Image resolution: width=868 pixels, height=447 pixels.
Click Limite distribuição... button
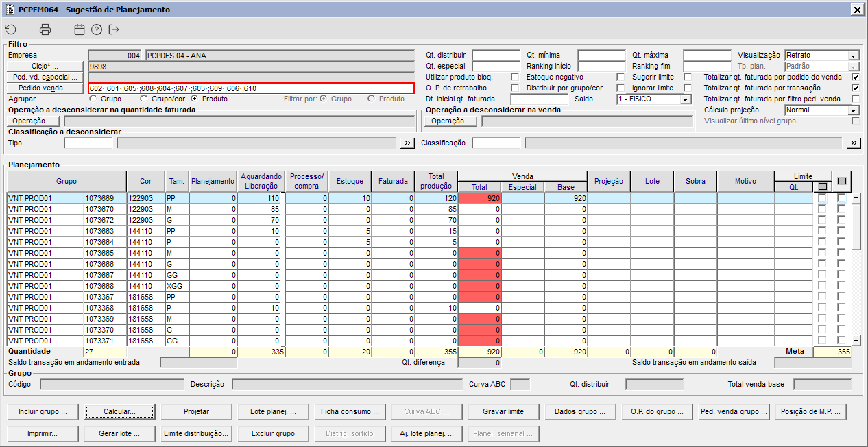(197, 434)
